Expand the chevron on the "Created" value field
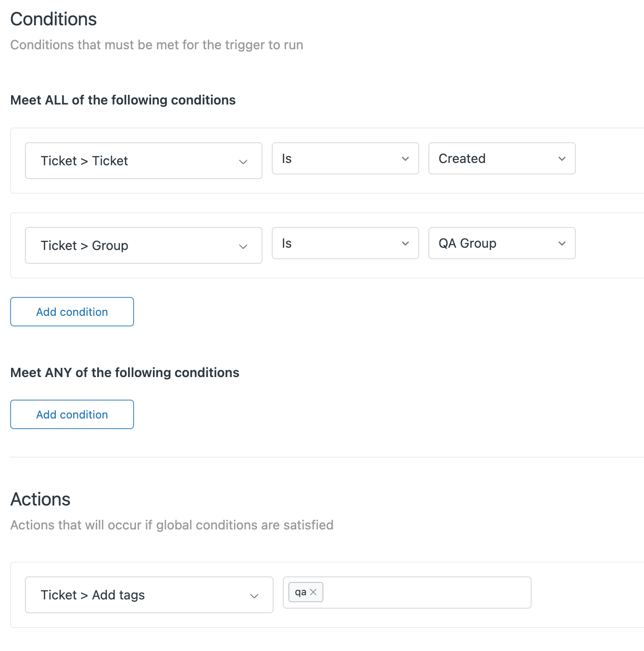The width and height of the screenshot is (644, 651). (562, 159)
